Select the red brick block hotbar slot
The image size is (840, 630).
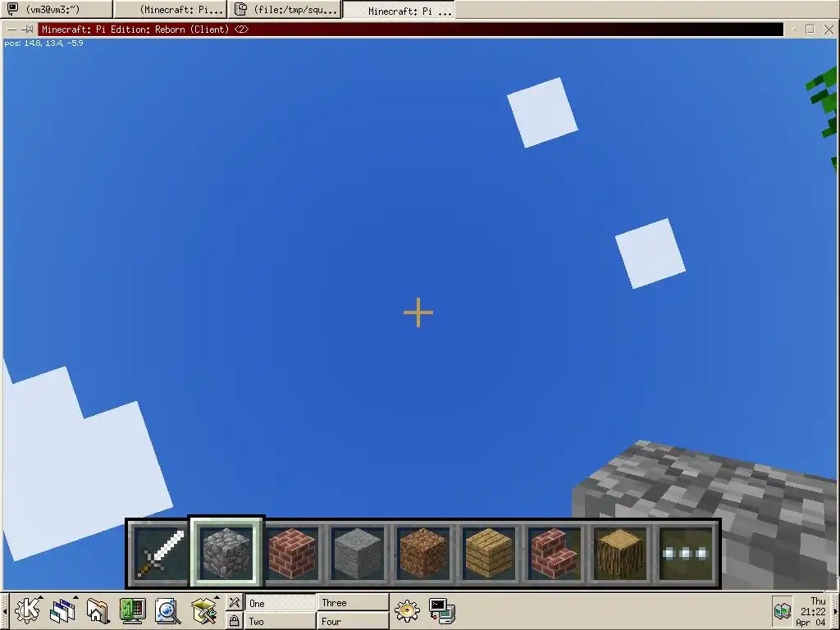coord(292,554)
